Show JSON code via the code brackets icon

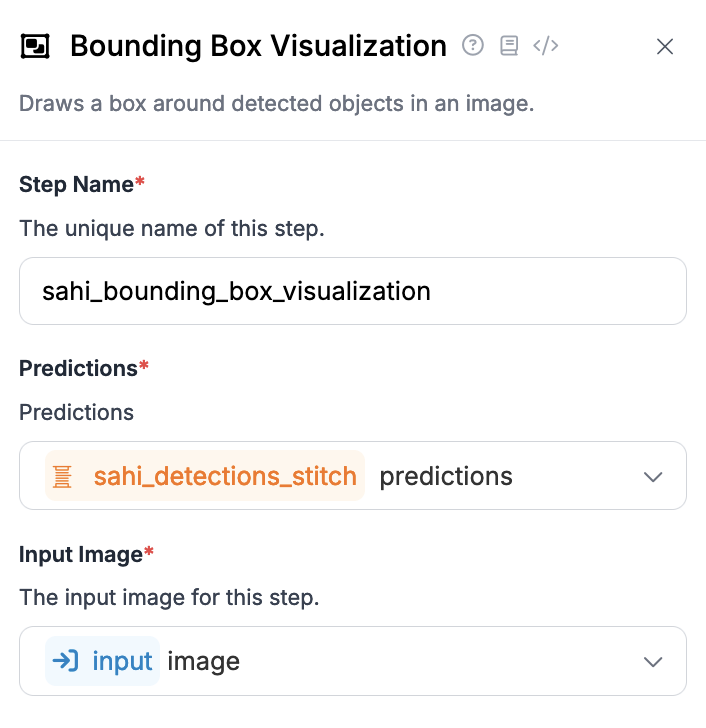point(545,46)
